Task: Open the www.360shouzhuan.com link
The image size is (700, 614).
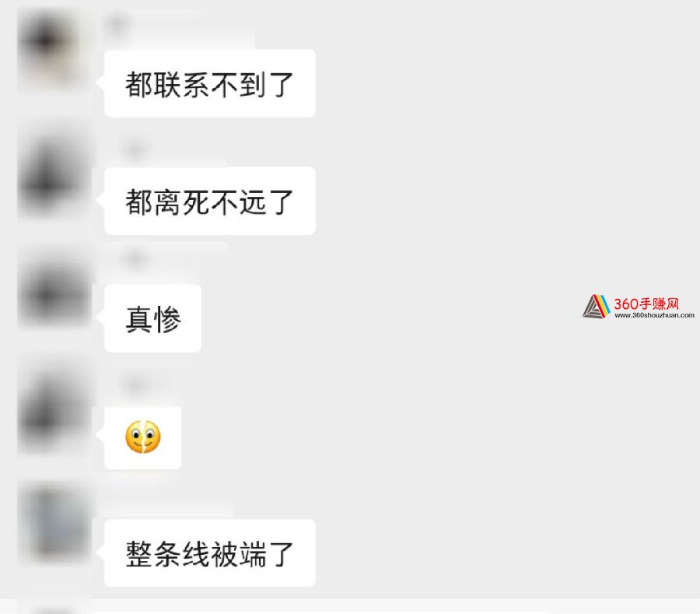Action: (654, 315)
